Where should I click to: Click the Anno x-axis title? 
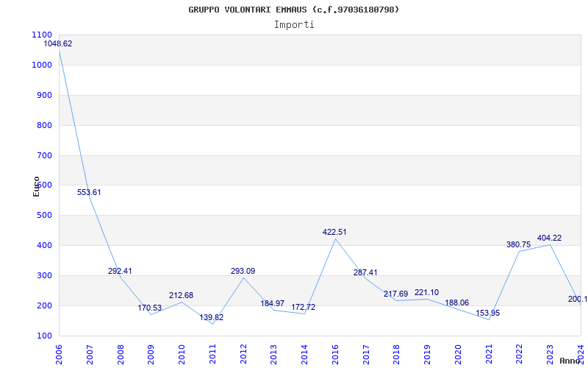point(570,361)
